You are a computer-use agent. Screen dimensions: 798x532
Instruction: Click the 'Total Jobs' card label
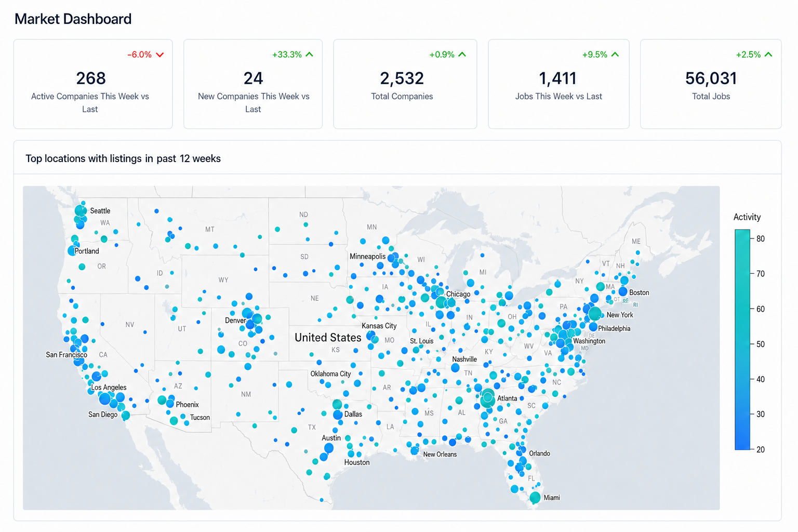pyautogui.click(x=711, y=97)
